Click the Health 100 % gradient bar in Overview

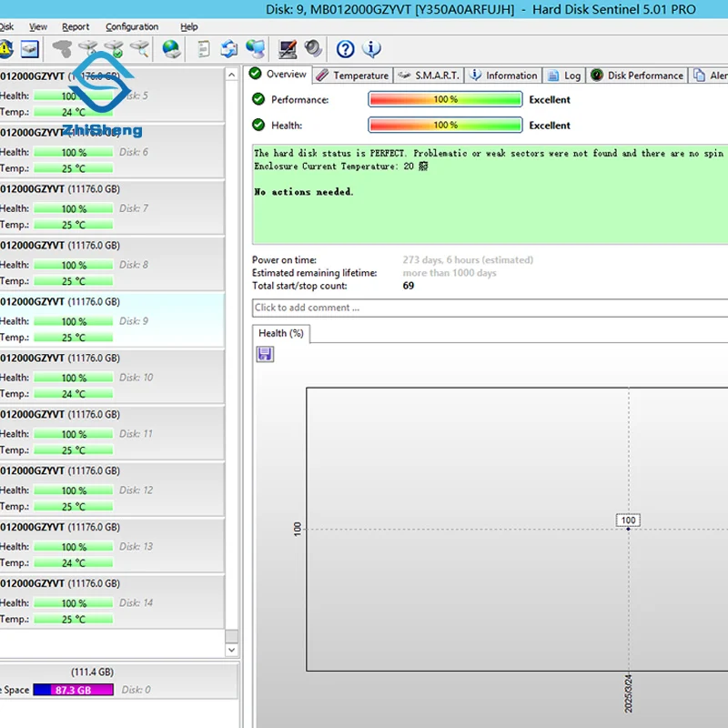[x=445, y=125]
